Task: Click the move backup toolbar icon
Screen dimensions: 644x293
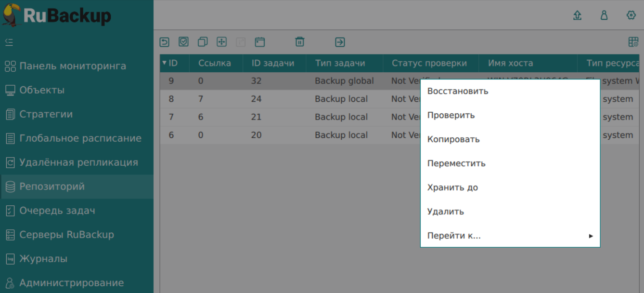Action: coord(221,42)
